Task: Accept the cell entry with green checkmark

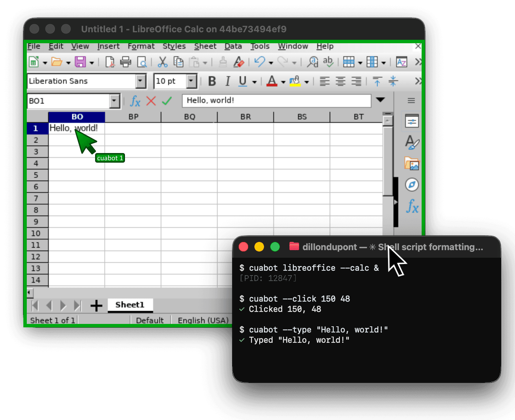Action: tap(167, 101)
